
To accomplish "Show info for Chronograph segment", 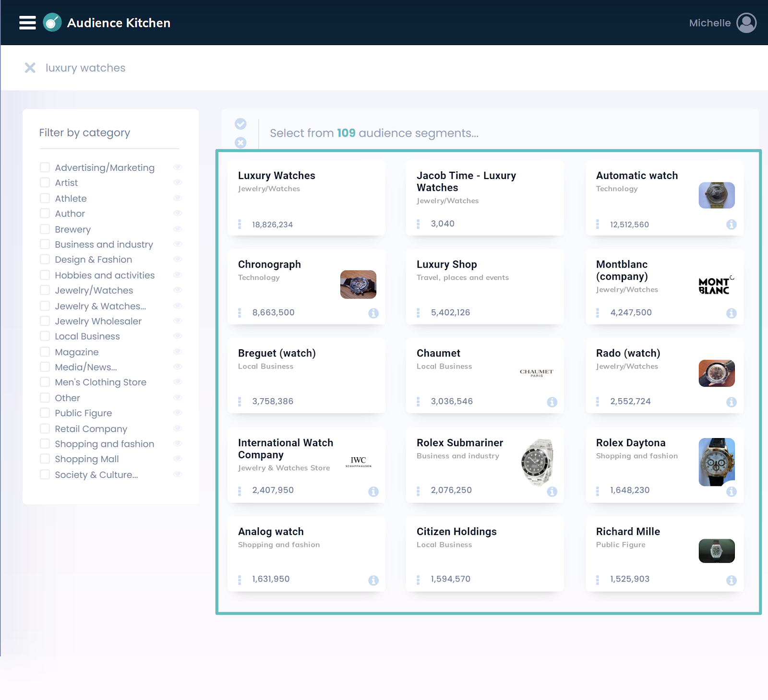I will pos(373,313).
